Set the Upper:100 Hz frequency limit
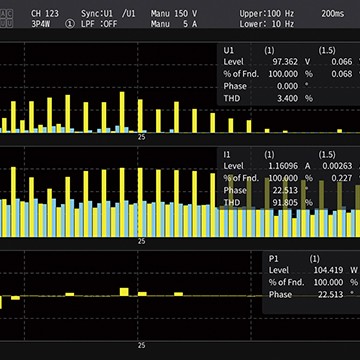 (267, 14)
